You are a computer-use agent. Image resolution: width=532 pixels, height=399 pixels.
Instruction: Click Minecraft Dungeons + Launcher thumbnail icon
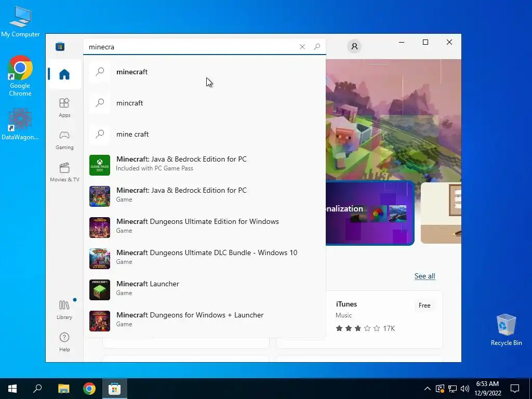coord(100,321)
